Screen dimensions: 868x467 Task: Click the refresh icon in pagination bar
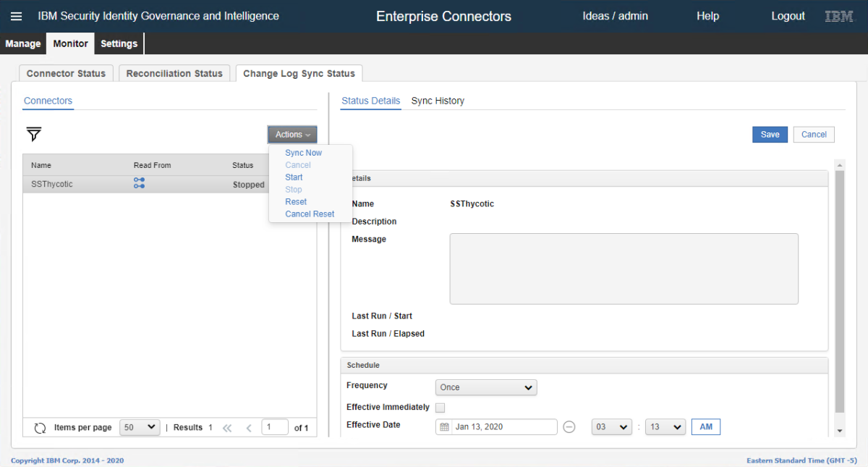click(x=41, y=428)
